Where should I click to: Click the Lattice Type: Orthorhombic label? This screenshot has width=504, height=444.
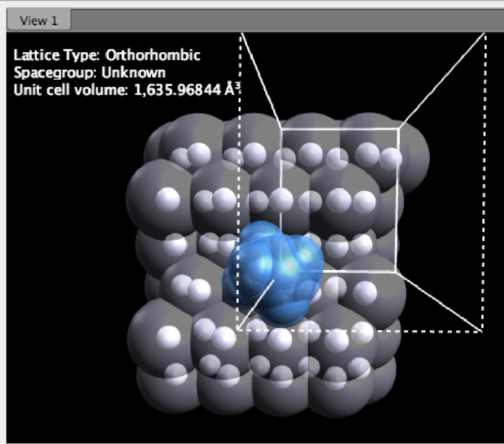[107, 55]
